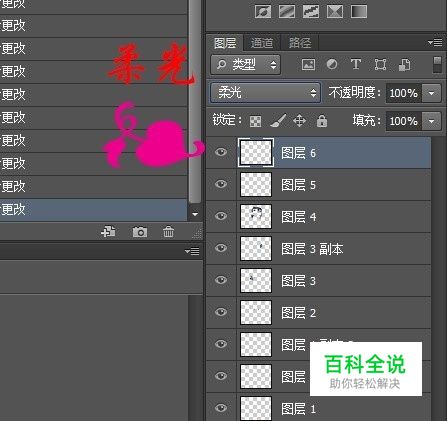Click 不透明度 100% value field
The image size is (447, 421).
click(404, 93)
